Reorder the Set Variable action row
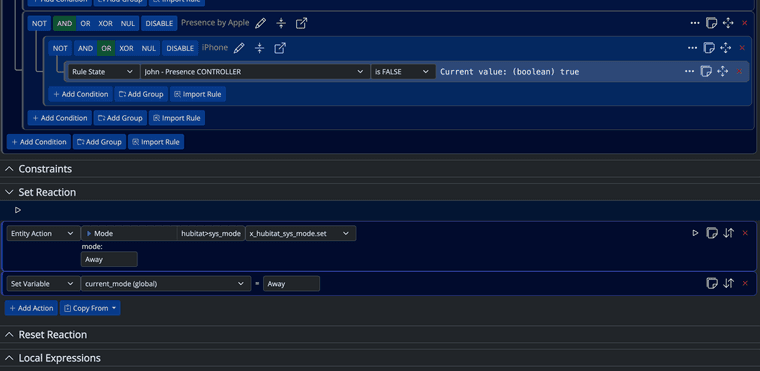Viewport: 760px width, 371px height. click(728, 283)
